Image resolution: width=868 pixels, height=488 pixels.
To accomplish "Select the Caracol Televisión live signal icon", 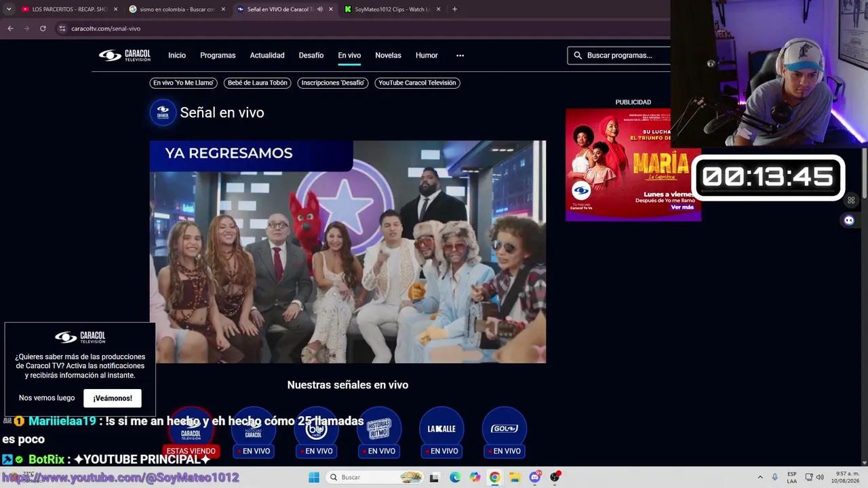I will pyautogui.click(x=191, y=428).
